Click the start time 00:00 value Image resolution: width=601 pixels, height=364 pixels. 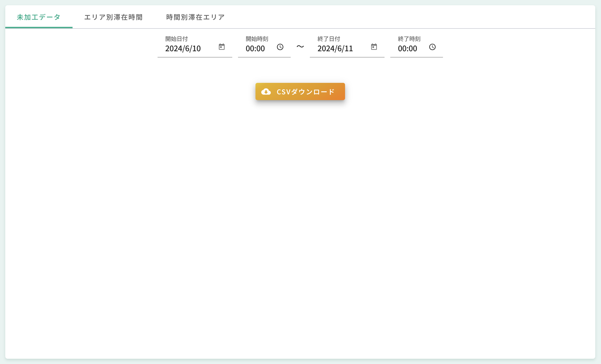tap(255, 49)
